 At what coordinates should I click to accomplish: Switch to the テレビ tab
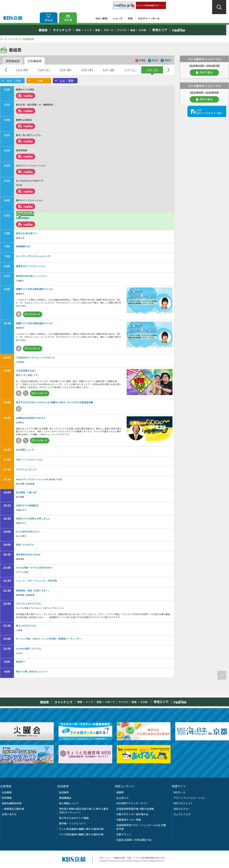click(48, 17)
